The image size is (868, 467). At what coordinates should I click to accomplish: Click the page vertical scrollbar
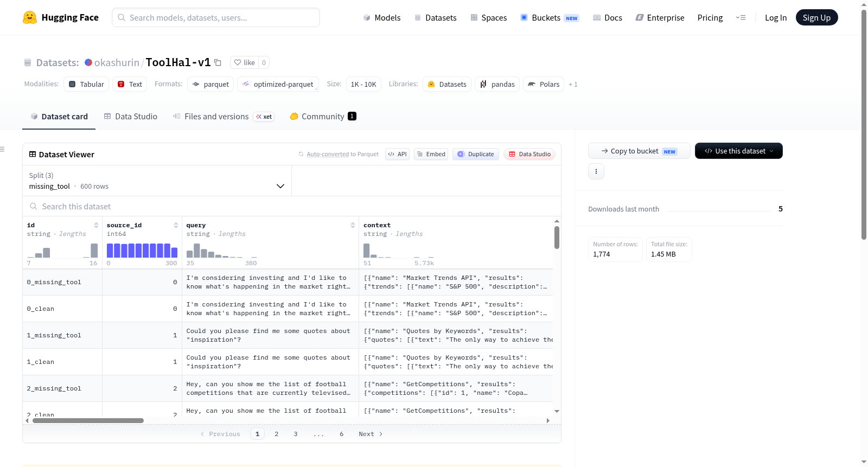[x=864, y=125]
